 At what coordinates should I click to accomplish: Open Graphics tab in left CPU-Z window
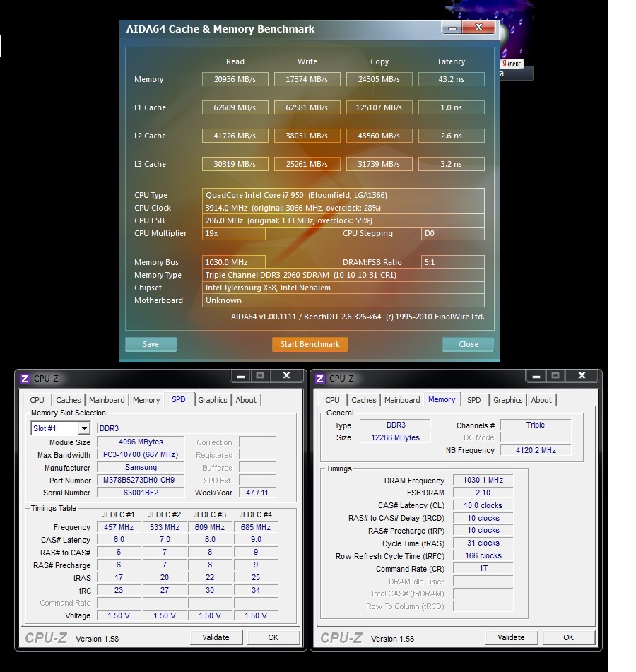coord(213,400)
